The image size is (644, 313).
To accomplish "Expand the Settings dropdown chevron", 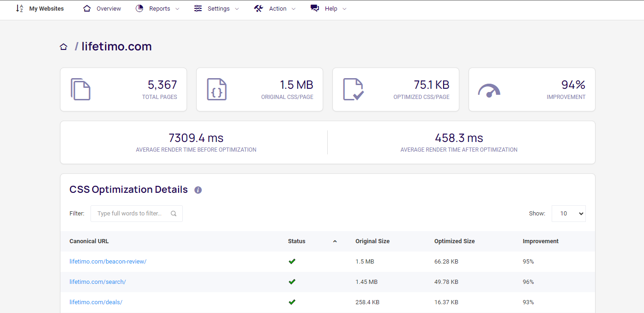I will [236, 8].
